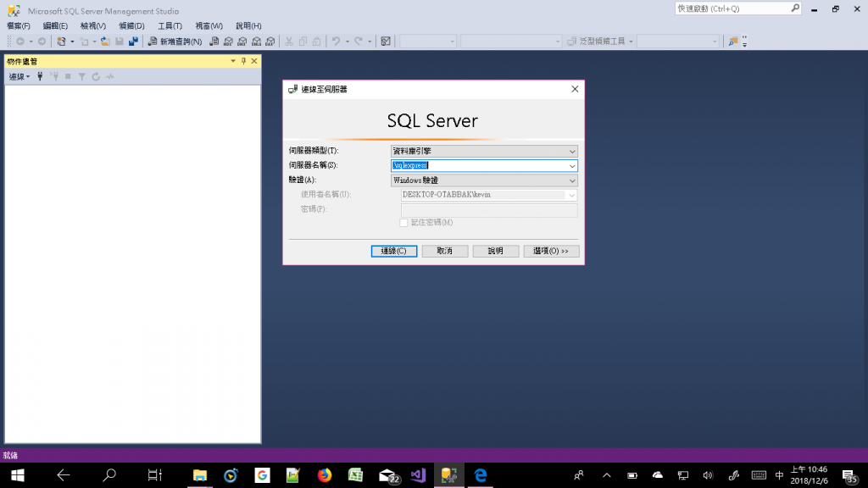Open Firefox from the taskbar
868x488 pixels.
coord(325,475)
